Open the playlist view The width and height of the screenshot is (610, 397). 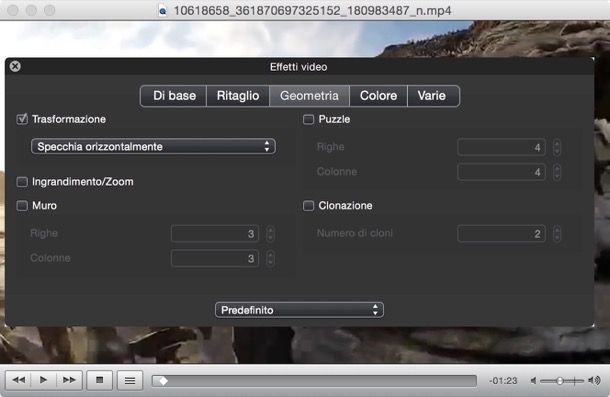coord(130,380)
